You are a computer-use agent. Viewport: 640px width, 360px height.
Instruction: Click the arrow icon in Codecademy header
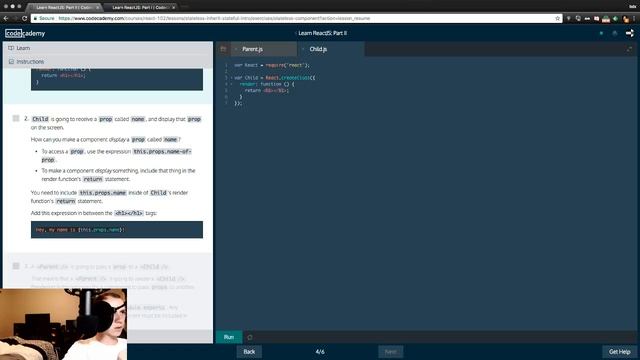(629, 33)
